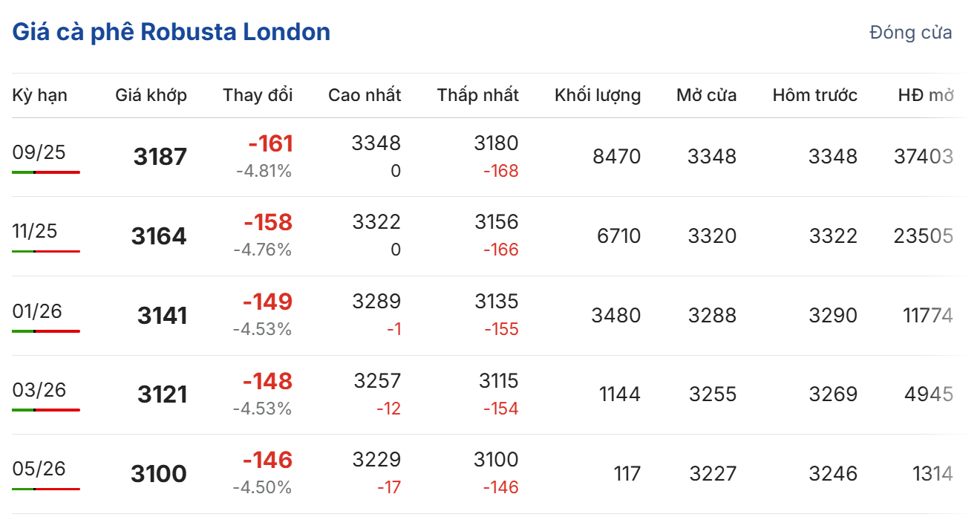Select the Kỳ hạn column header
The image size is (980, 517).
point(39,95)
